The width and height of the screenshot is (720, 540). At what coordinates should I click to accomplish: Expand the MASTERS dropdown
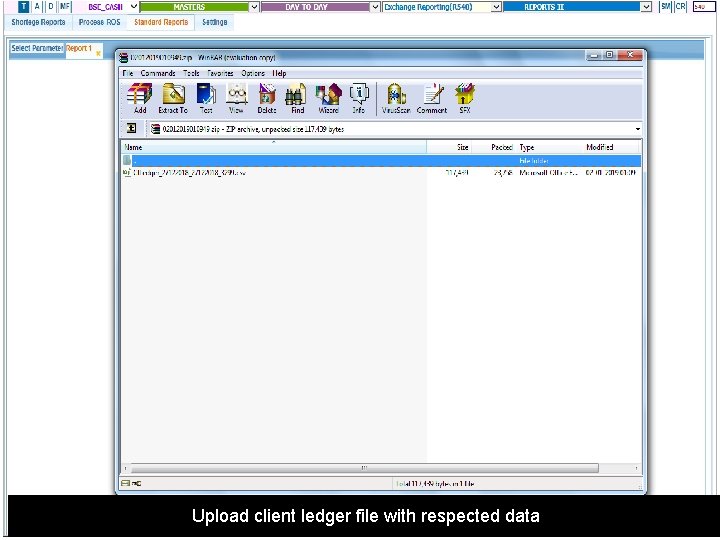pos(254,7)
